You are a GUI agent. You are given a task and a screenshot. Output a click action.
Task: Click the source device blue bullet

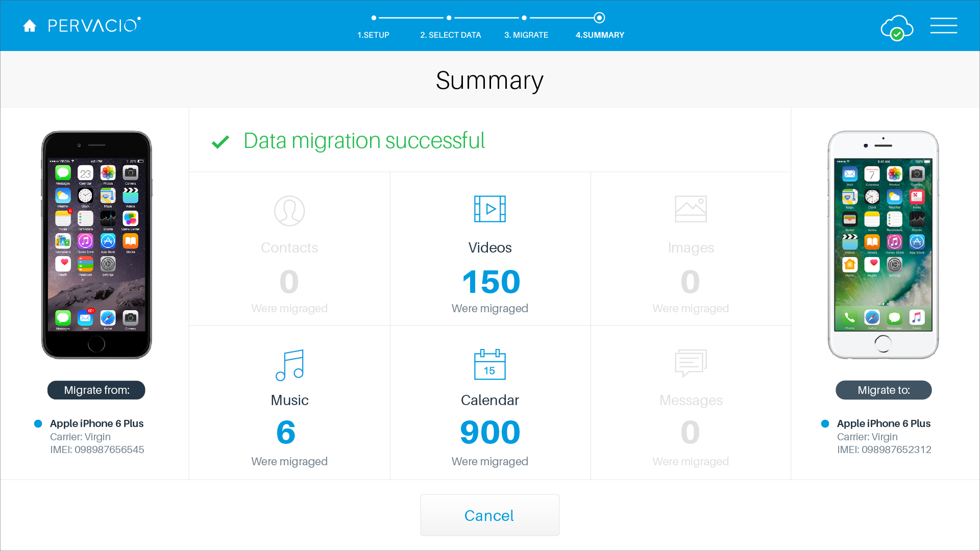(38, 423)
